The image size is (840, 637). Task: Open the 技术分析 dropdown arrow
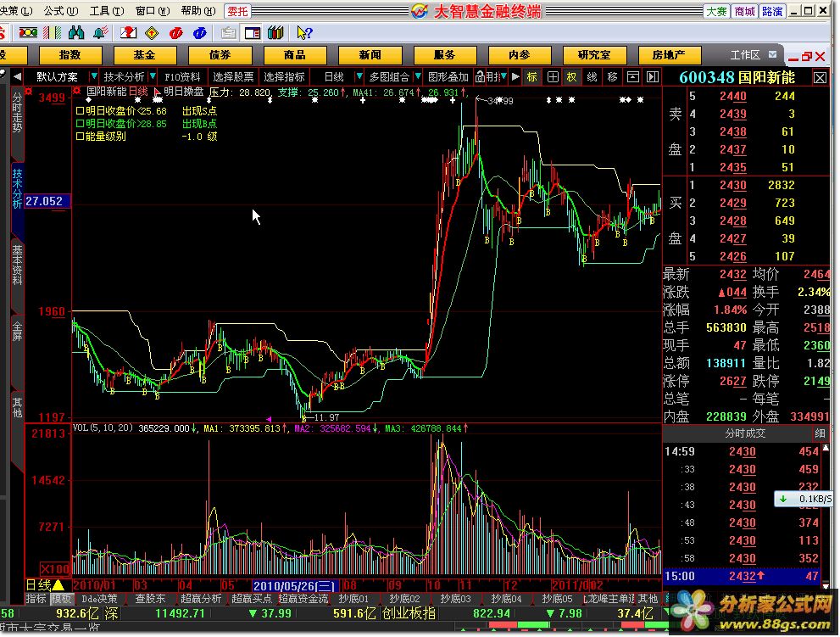coord(153,76)
